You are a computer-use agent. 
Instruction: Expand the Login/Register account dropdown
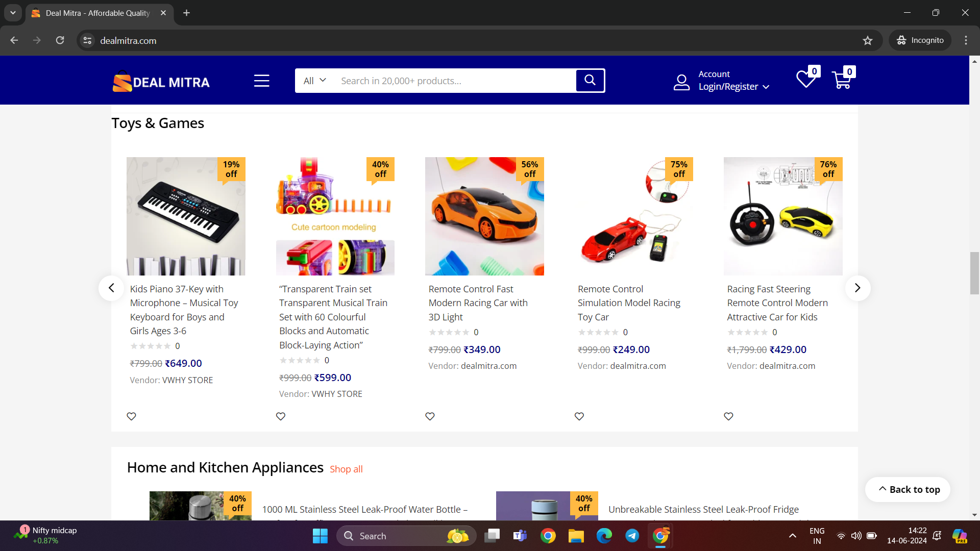(734, 87)
